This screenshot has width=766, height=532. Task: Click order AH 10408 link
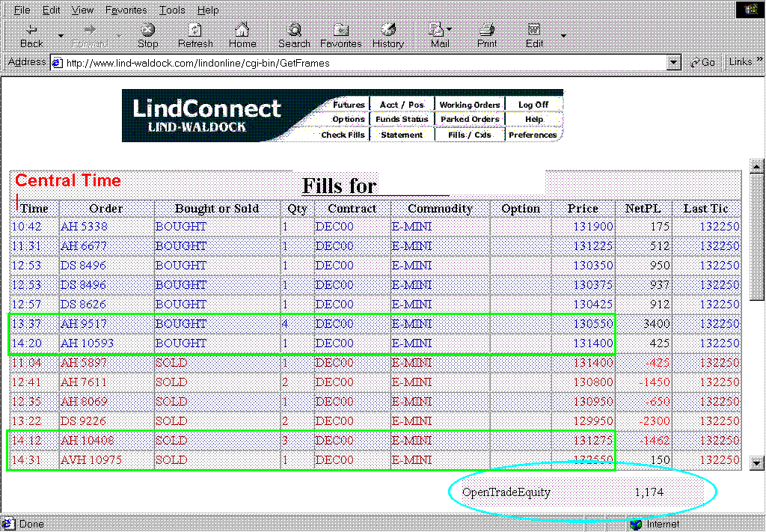pos(87,441)
